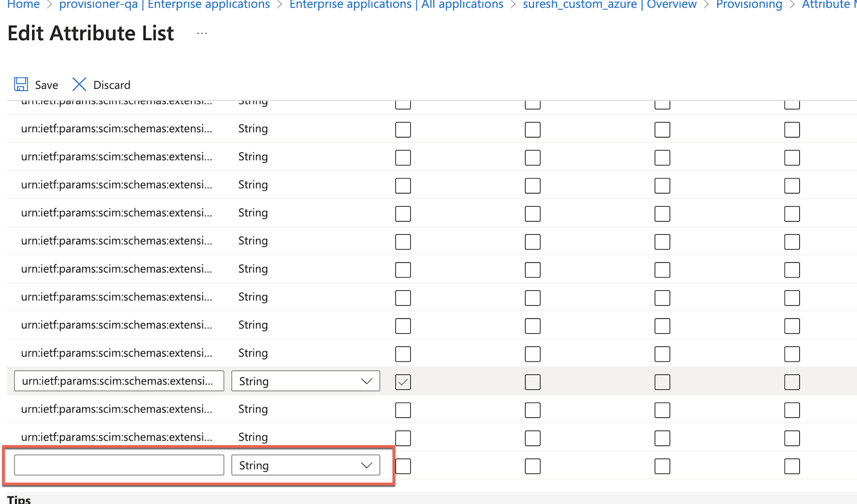Click the Save disk icon
Image resolution: width=857 pixels, height=504 pixels.
coord(20,84)
